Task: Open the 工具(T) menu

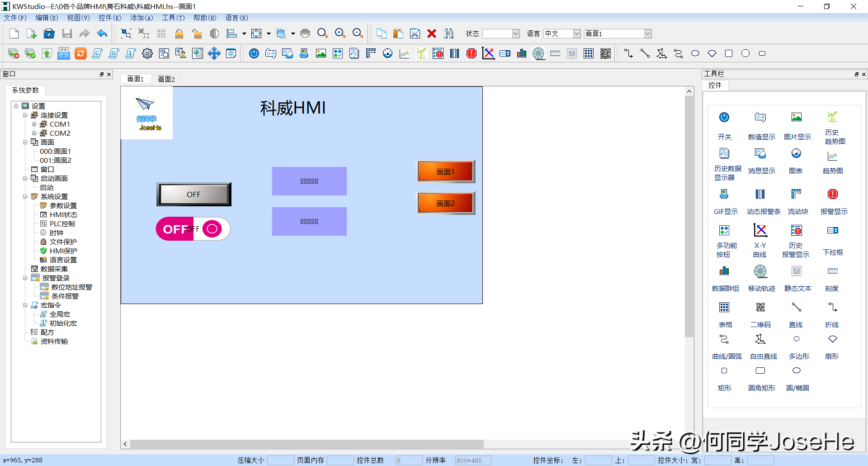Action: pos(173,18)
